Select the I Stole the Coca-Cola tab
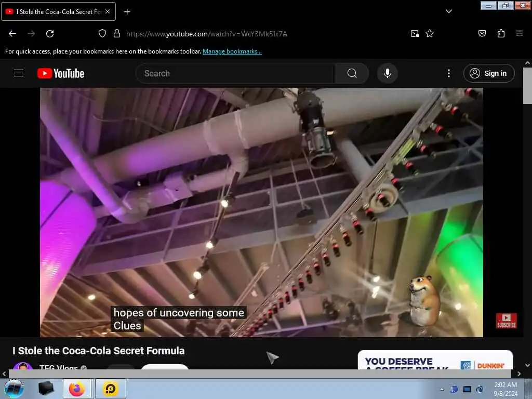 (x=58, y=11)
